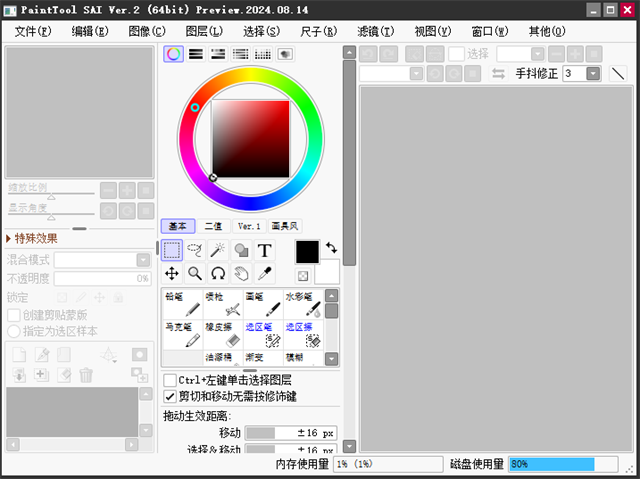Open the selection dropdown next to 选择
This screenshot has width=640, height=479.
[x=538, y=54]
